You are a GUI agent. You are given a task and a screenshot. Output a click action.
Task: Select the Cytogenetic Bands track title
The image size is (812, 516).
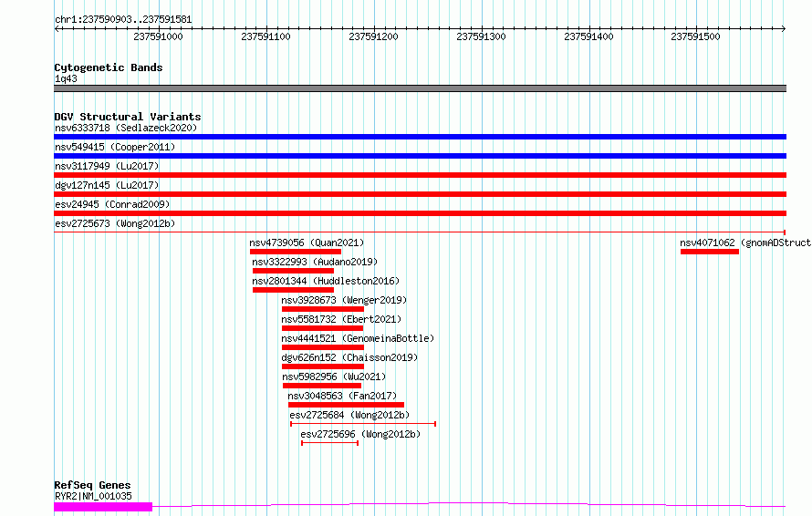(x=109, y=67)
